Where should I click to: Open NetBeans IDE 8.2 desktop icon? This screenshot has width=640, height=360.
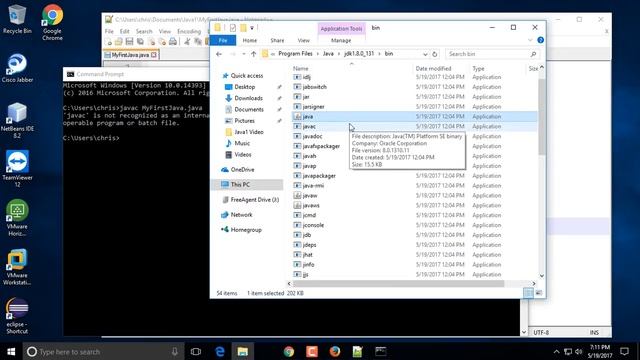click(17, 120)
